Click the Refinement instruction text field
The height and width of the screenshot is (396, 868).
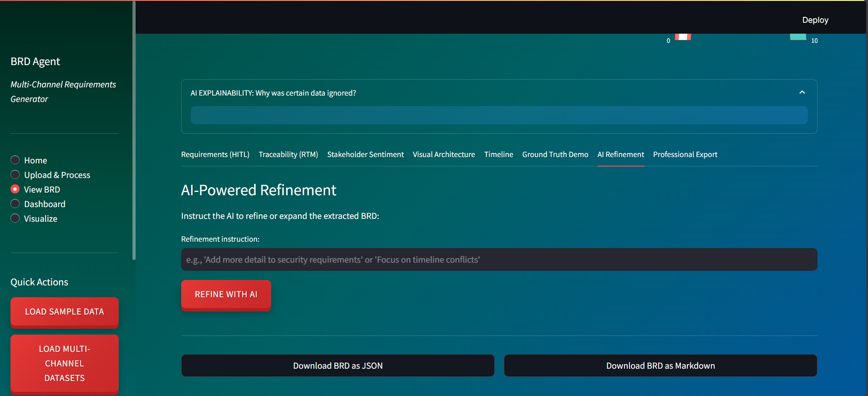[x=499, y=259]
